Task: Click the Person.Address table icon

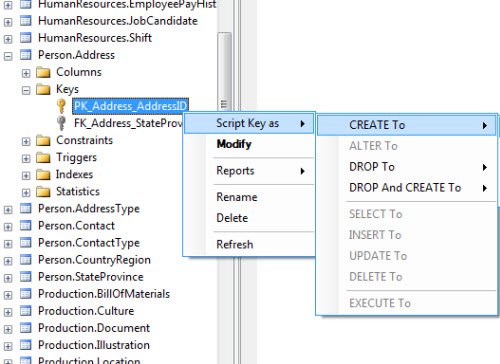Action: click(x=26, y=55)
